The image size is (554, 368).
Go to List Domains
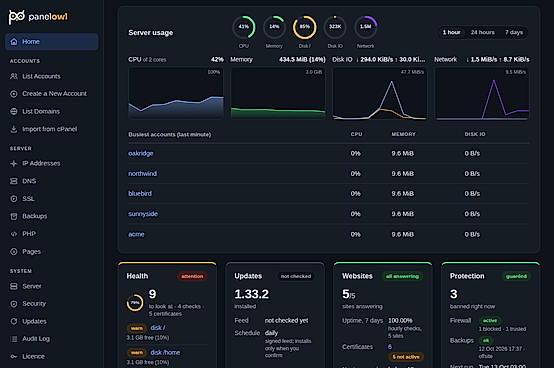click(52, 111)
